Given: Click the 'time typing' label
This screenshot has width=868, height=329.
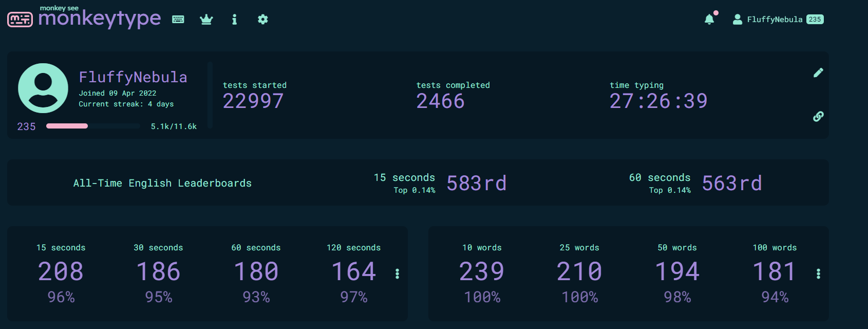Looking at the screenshot, I should click(636, 85).
